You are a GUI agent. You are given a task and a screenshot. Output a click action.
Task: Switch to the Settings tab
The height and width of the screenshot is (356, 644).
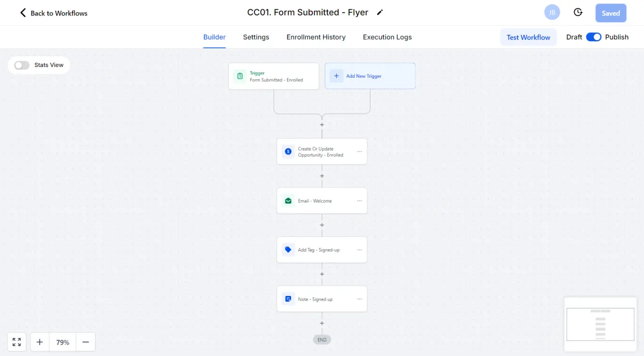click(x=256, y=37)
